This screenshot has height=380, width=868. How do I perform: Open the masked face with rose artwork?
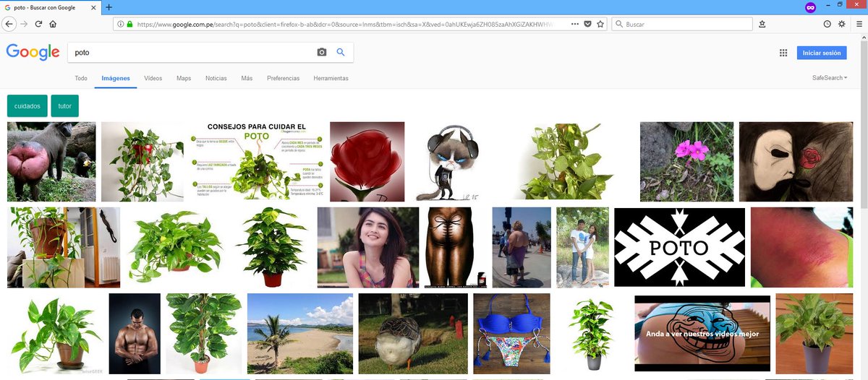click(x=796, y=162)
